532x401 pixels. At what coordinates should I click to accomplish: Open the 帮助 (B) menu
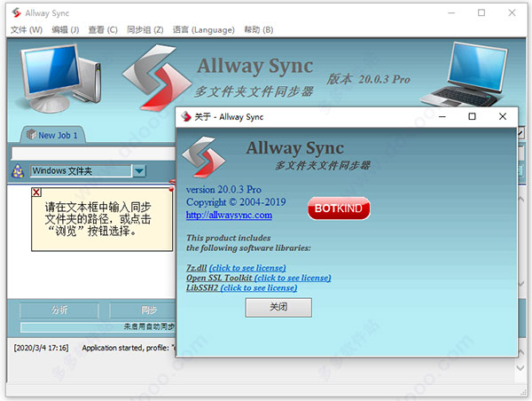(x=259, y=30)
